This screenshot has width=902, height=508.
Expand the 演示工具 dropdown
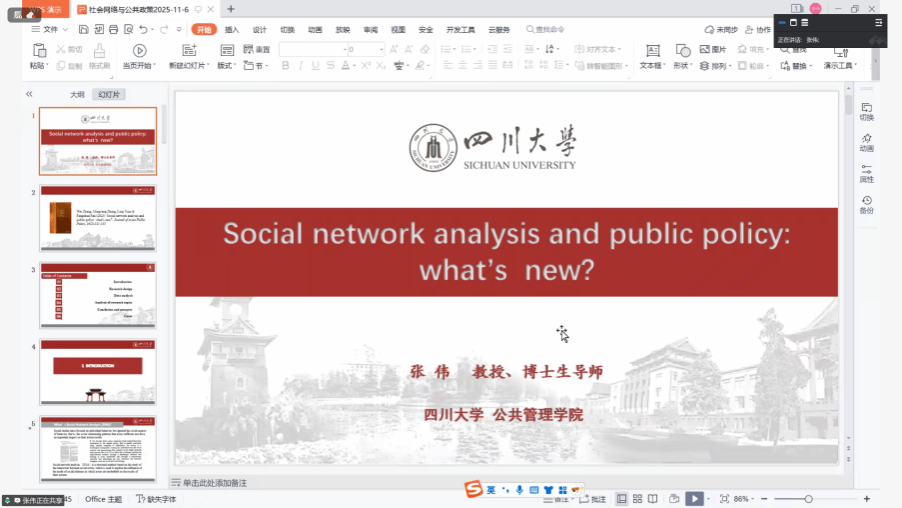(839, 66)
